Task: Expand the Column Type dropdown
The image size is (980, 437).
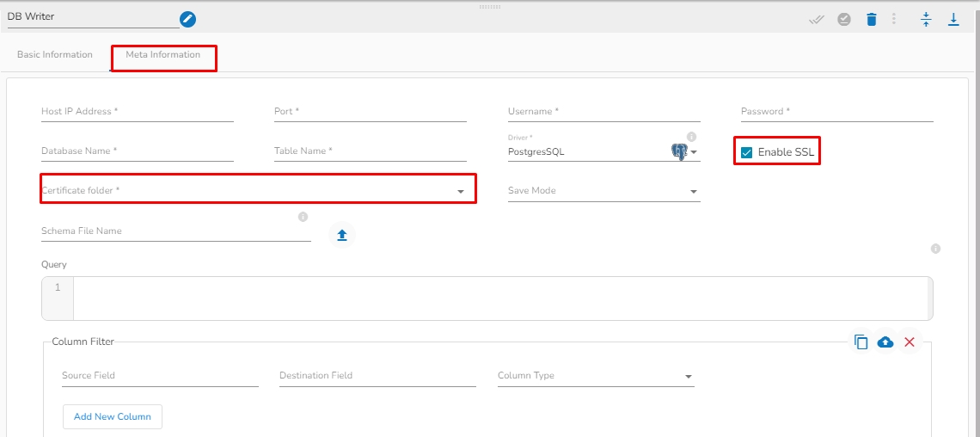Action: click(688, 377)
